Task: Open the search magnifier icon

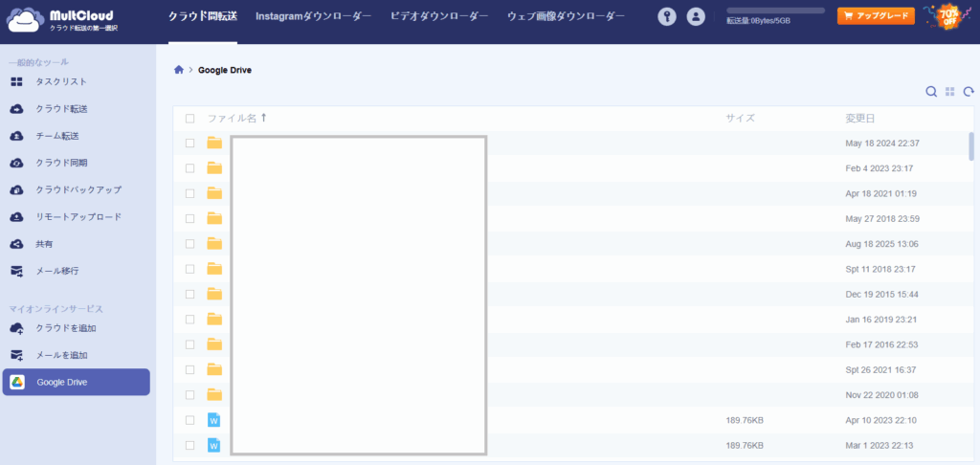Action: pyautogui.click(x=931, y=92)
